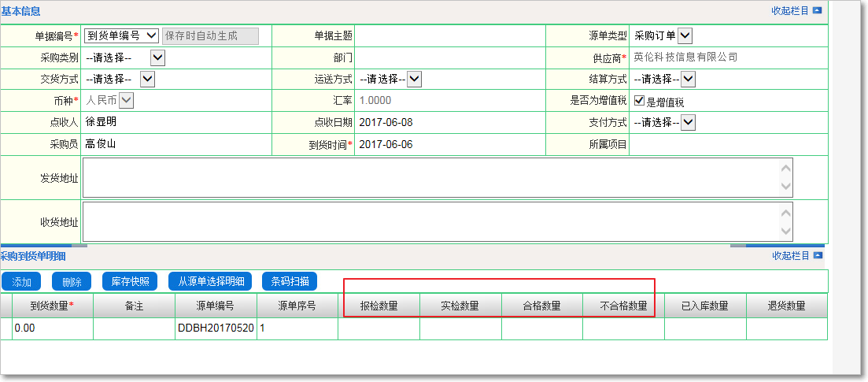Open the 支付方式 dropdown
This screenshot has height=382, width=868.
(x=688, y=122)
